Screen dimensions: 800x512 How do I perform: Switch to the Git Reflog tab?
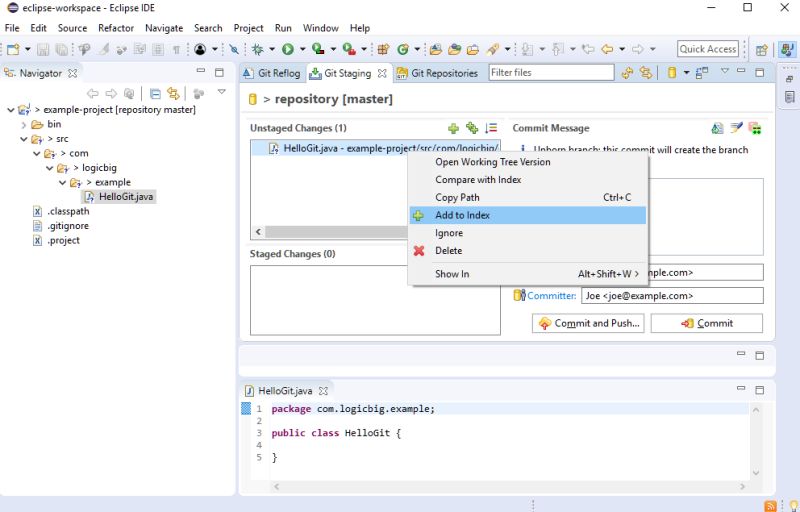[273, 73]
